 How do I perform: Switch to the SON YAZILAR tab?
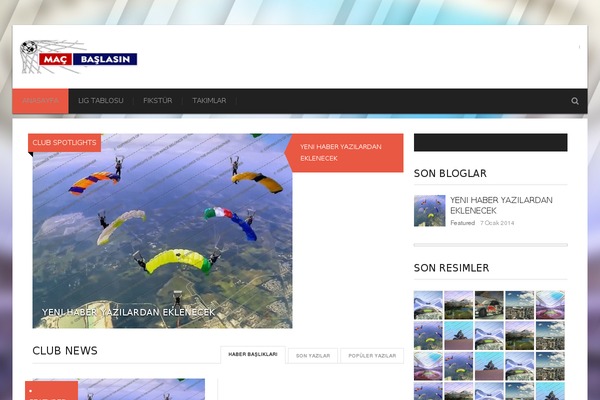pyautogui.click(x=313, y=356)
